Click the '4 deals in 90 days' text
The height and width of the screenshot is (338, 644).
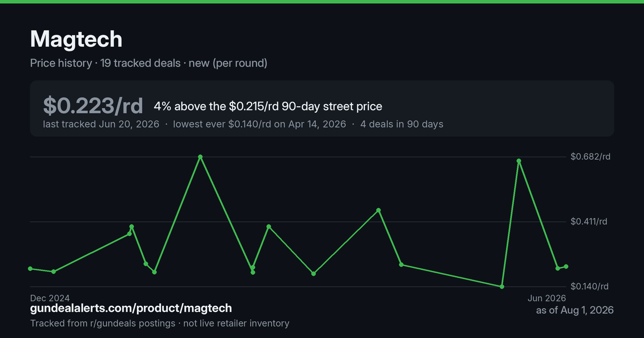[402, 124]
